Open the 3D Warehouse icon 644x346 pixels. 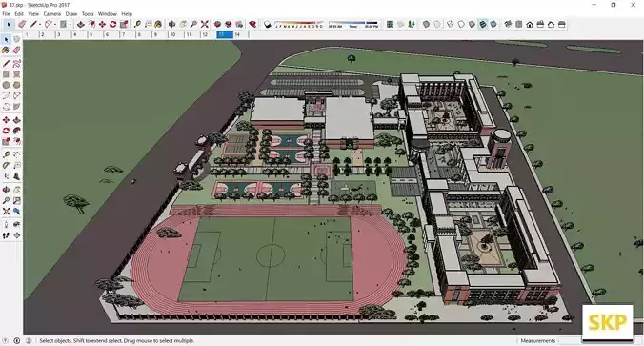coord(217,24)
